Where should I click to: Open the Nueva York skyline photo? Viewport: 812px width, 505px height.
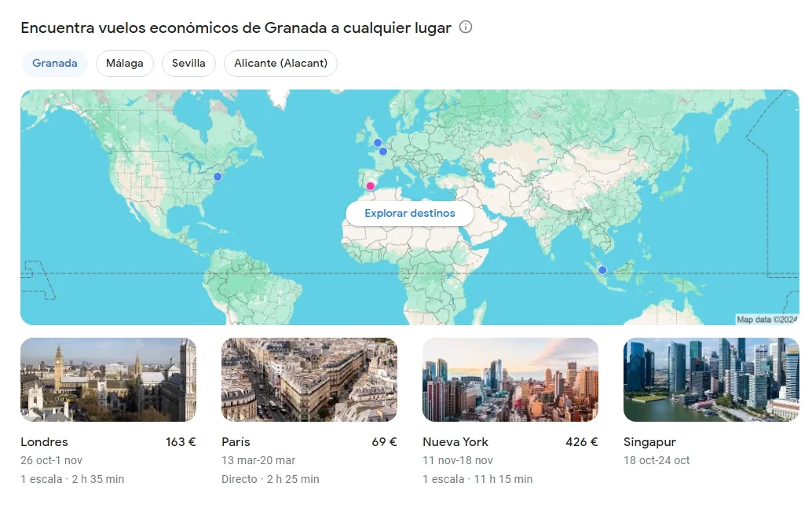[x=510, y=379]
